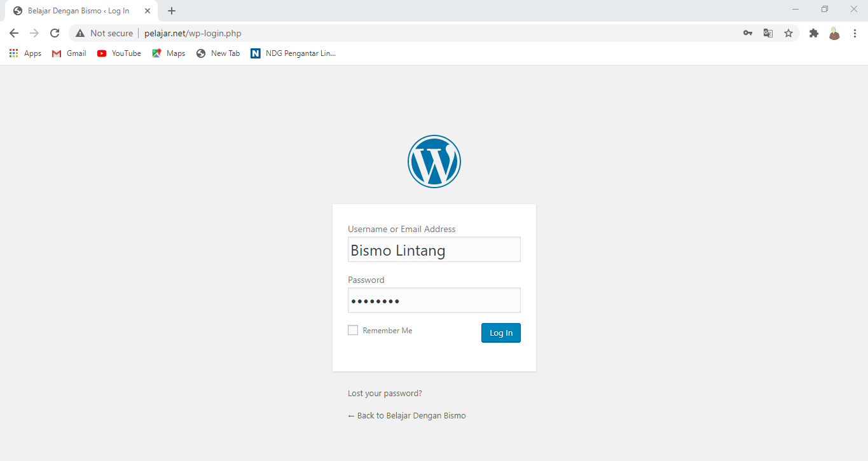Tick the Remember Me checkbox

(353, 330)
